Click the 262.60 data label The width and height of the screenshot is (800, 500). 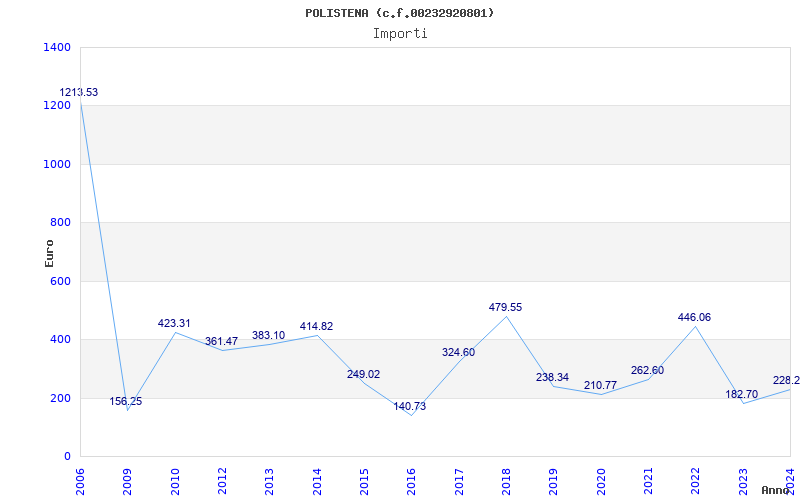(x=647, y=371)
